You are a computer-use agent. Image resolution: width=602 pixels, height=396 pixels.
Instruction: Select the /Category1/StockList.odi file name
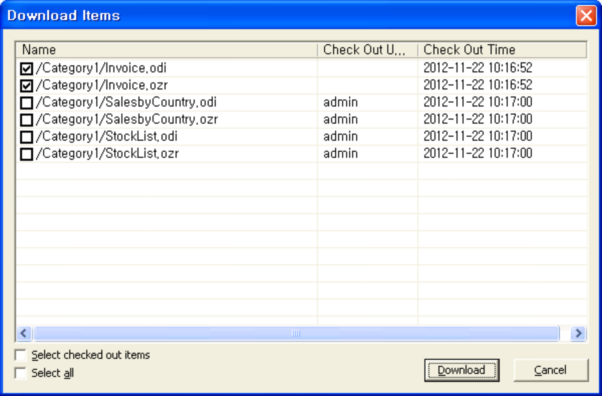[x=106, y=136]
